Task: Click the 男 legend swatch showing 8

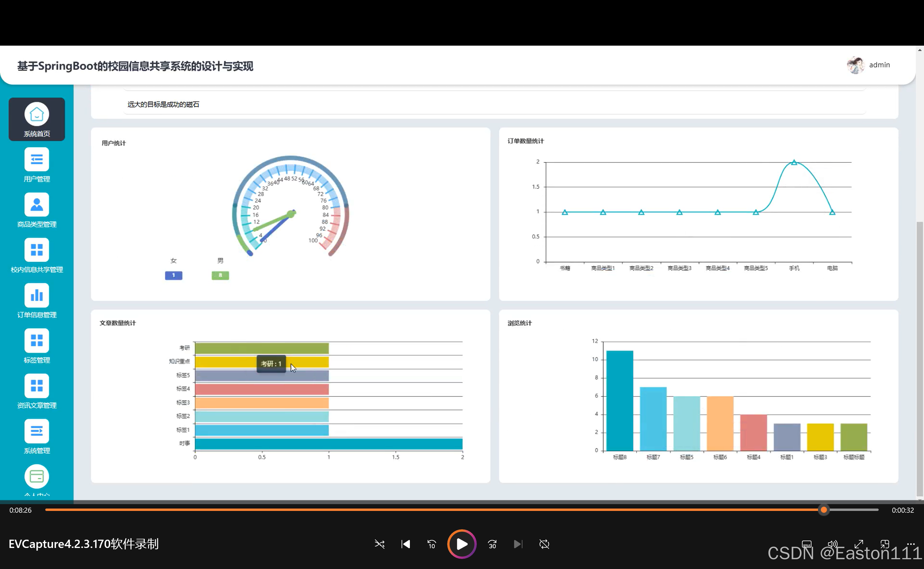Action: pos(220,276)
